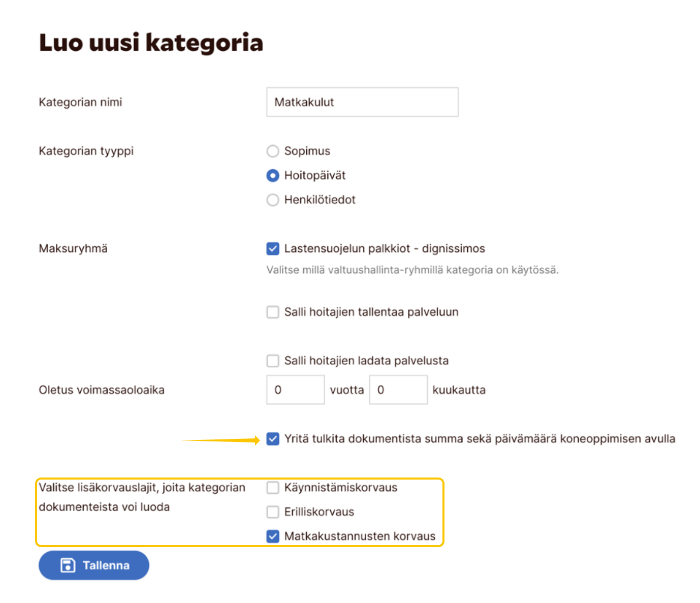Enable Salli hoitajien ladata palvelusta
The height and width of the screenshot is (603, 700).
(273, 361)
